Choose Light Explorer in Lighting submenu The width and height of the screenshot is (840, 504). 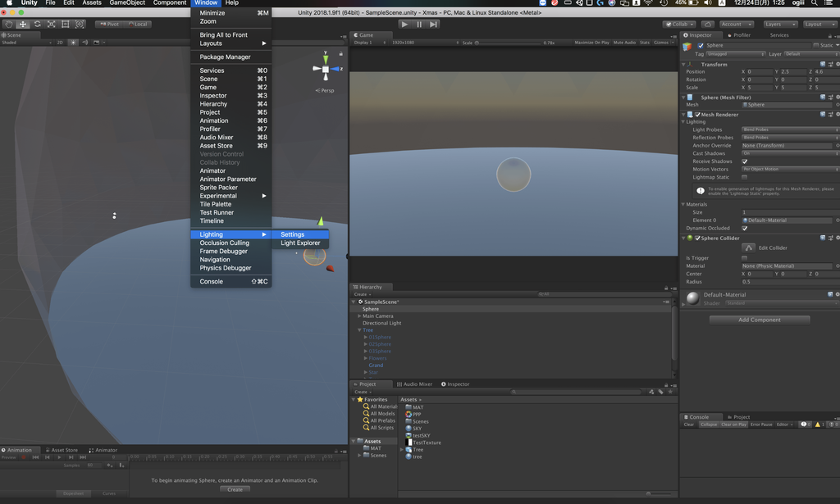(x=300, y=243)
